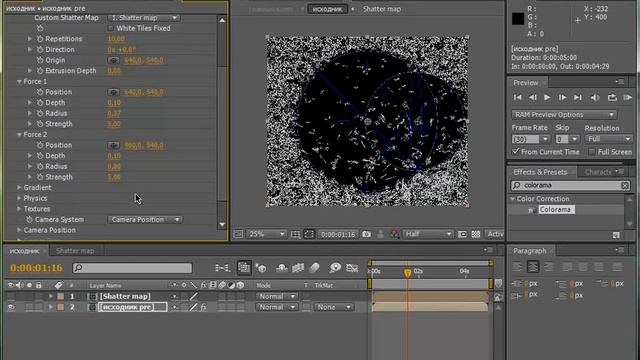640x360 pixels.
Task: Select исходник timeline tab
Action: [x=24, y=251]
